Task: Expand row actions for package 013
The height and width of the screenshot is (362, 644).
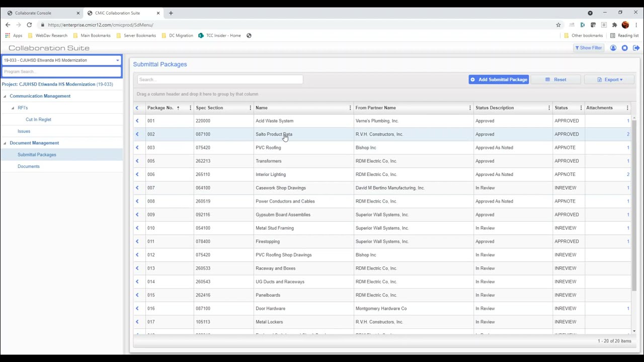Action: click(x=137, y=268)
